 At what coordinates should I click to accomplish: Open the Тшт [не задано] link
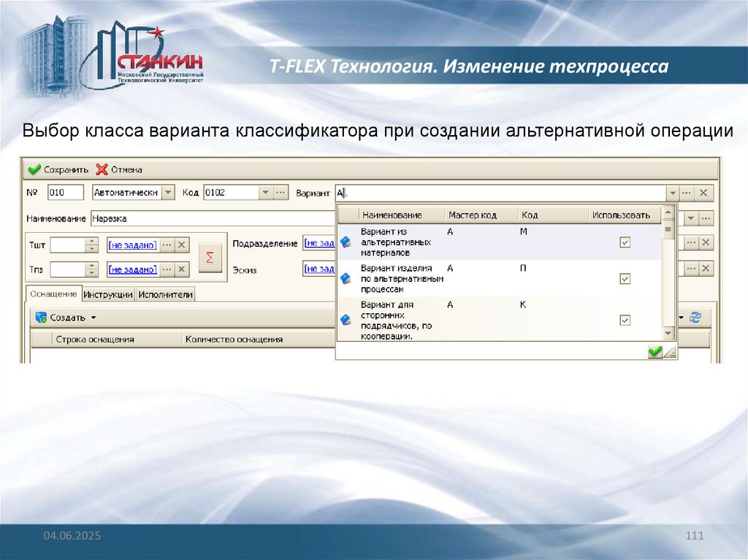(x=133, y=245)
